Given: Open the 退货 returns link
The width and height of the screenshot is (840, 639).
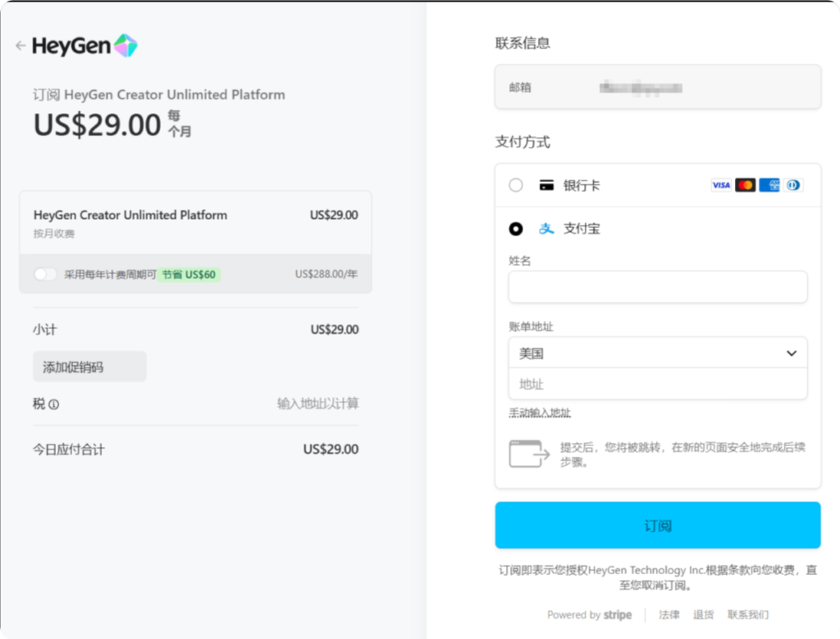Looking at the screenshot, I should click(x=703, y=614).
